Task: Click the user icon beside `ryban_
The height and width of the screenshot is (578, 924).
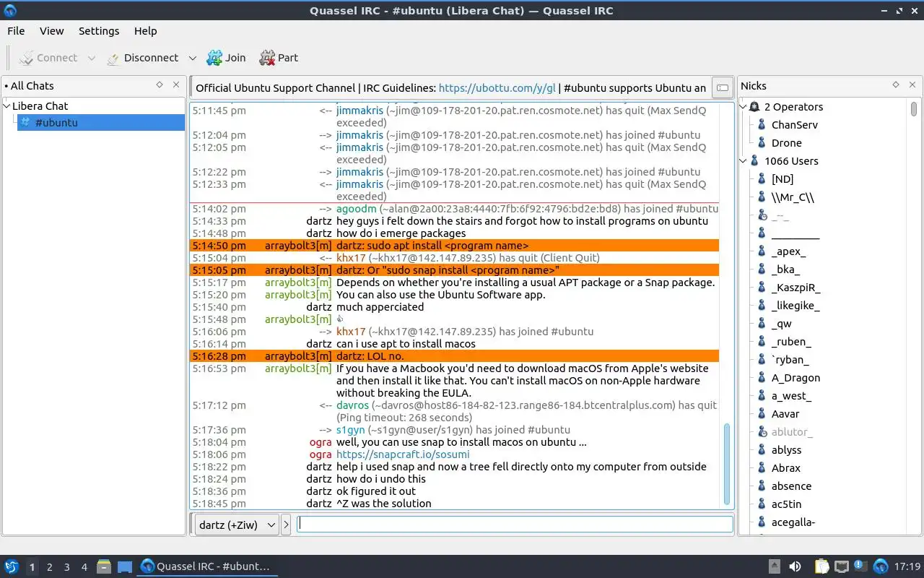Action: coord(762,360)
